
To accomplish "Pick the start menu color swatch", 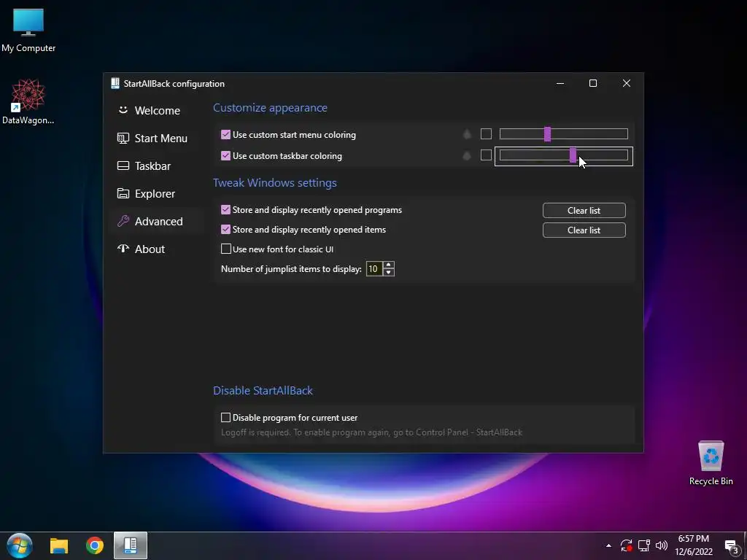I will pos(486,134).
